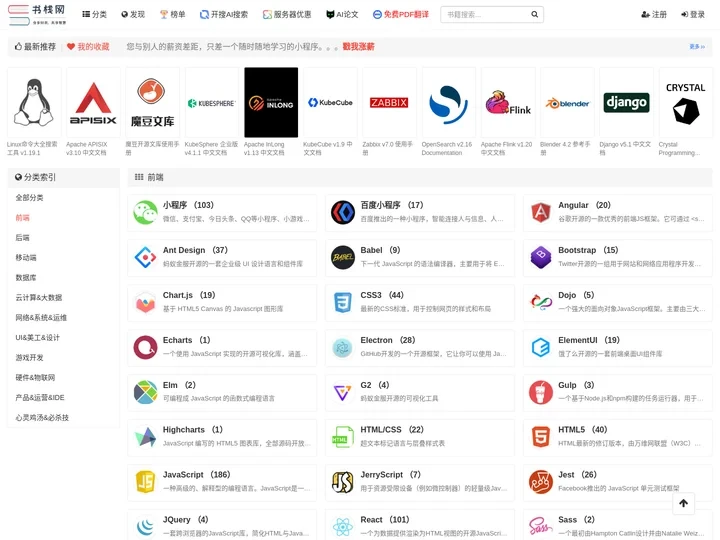Click the HTML/CSS file icon
The height and width of the screenshot is (540, 720).
click(x=343, y=437)
